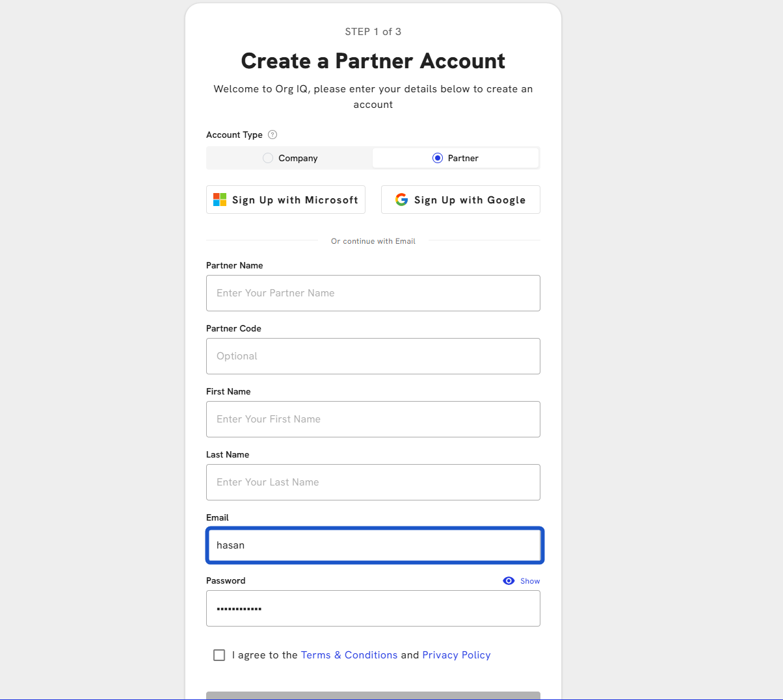Click inside the Password field
This screenshot has width=783, height=700.
click(x=373, y=608)
